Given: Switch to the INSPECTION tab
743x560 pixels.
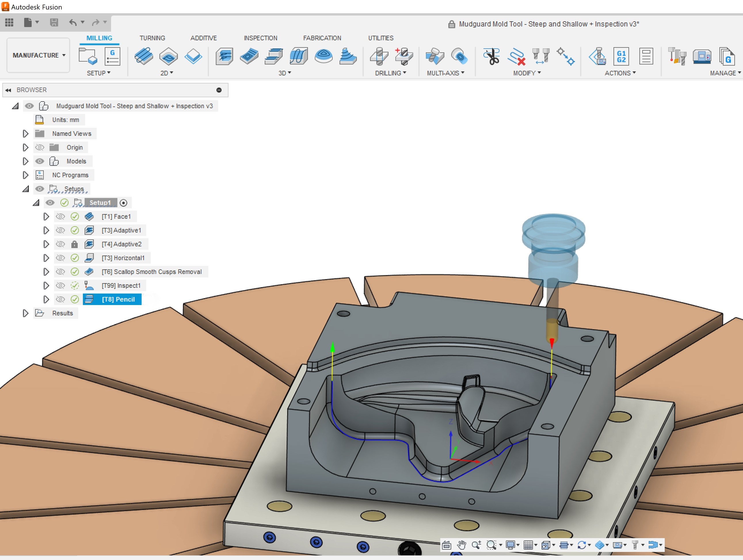Looking at the screenshot, I should tap(261, 38).
